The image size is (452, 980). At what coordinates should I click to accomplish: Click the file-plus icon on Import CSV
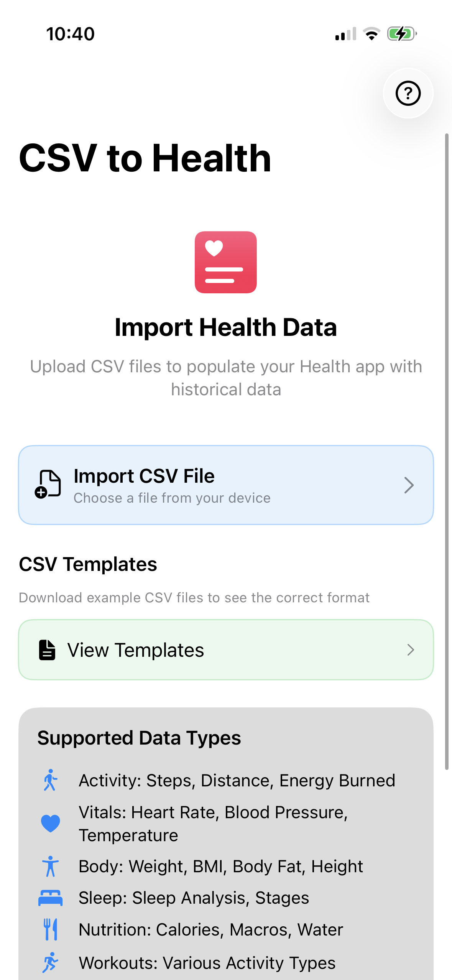tap(48, 484)
